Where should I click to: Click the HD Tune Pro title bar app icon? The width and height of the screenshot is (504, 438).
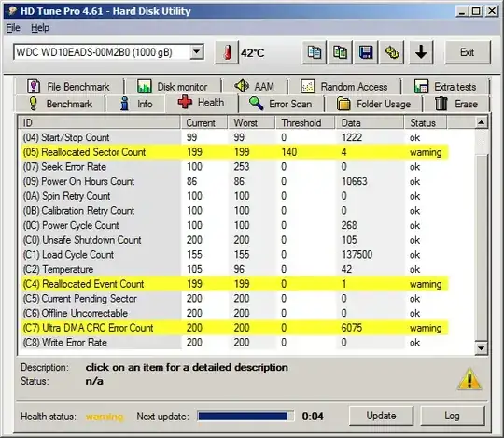12,11
